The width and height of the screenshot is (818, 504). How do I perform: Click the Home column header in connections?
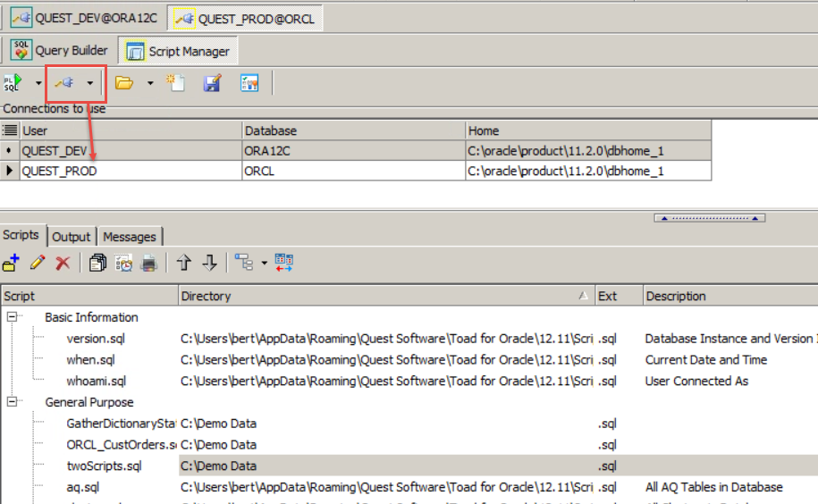click(x=588, y=130)
